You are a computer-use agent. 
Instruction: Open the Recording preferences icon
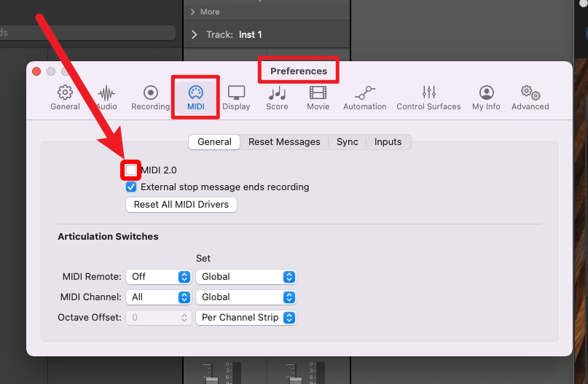coord(150,98)
